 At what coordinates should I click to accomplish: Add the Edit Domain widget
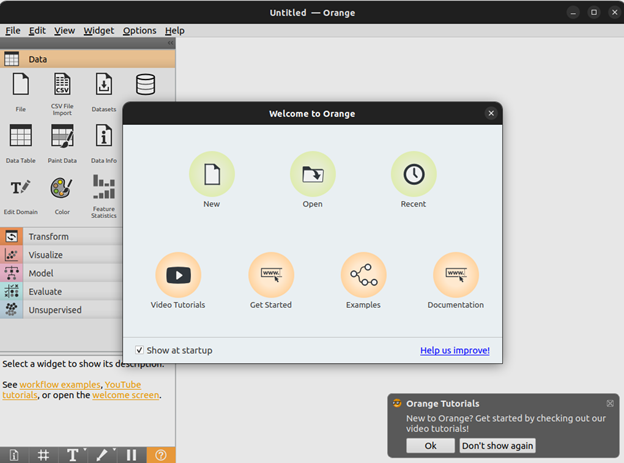coord(21,195)
